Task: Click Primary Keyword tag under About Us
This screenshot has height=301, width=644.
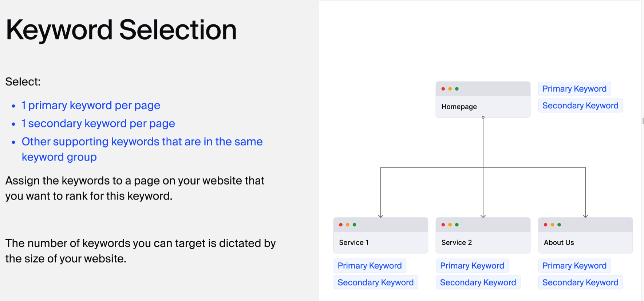Action: [574, 266]
